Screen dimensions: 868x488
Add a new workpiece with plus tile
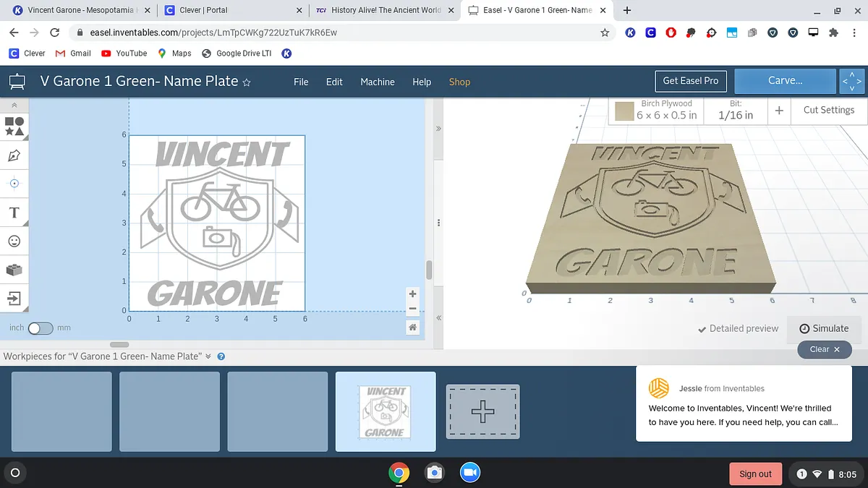click(x=482, y=411)
